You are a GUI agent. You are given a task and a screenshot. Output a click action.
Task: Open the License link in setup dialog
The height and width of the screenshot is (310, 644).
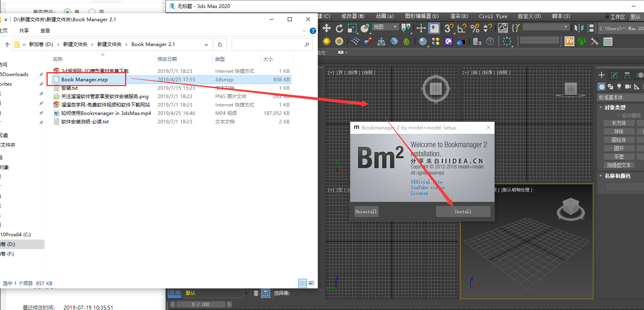(419, 193)
